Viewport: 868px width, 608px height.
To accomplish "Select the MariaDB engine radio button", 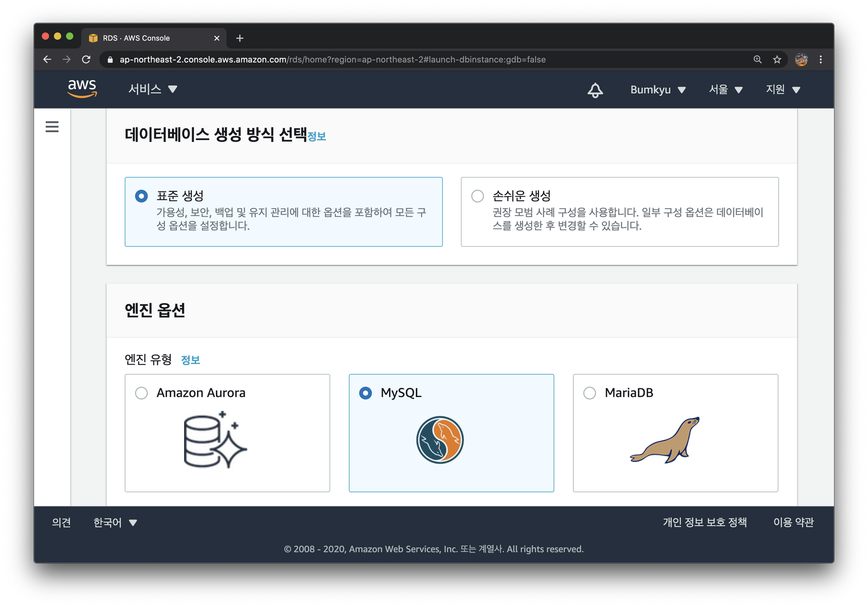I will pos(589,393).
